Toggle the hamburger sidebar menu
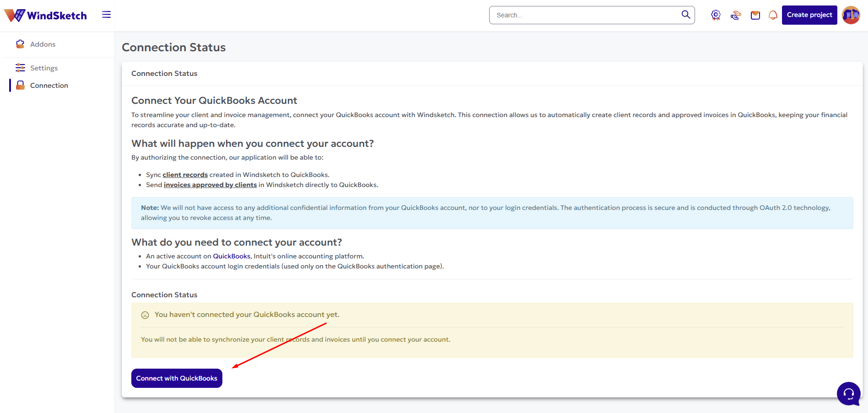This screenshot has width=868, height=413. tap(106, 15)
